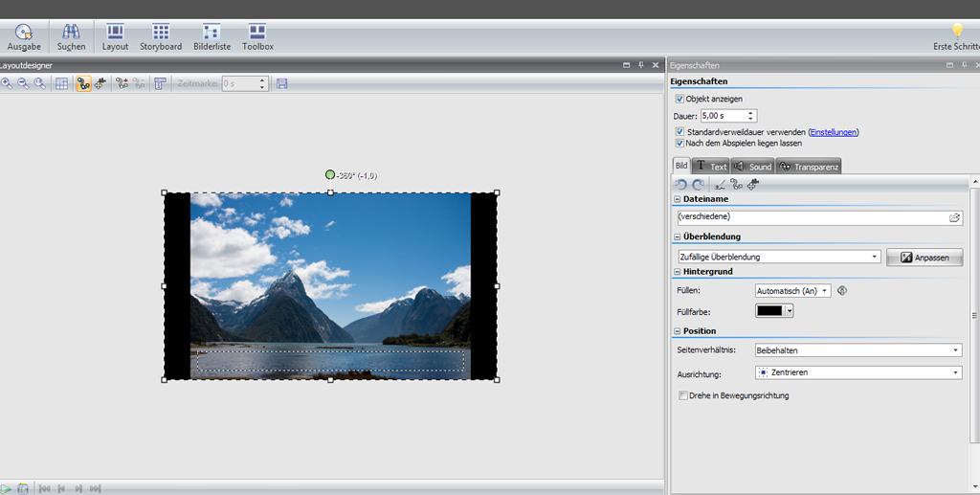Toggle the grid display in Layoutdesigner
Screen dimensions: 980x495
point(61,84)
